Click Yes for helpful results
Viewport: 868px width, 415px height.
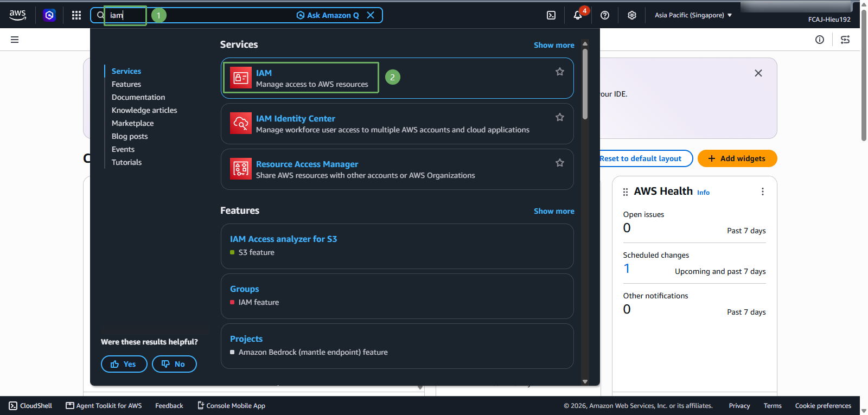[x=124, y=364]
